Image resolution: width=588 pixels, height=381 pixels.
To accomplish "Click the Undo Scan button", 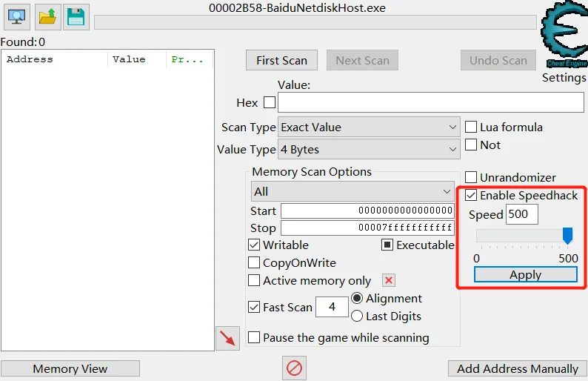I will [x=498, y=60].
